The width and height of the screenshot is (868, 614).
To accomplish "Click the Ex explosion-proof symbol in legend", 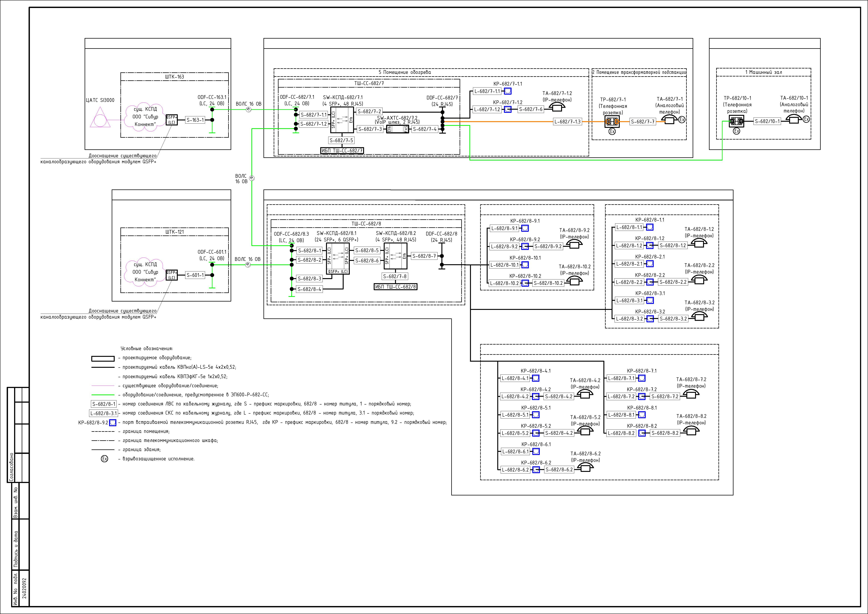I will (x=104, y=459).
